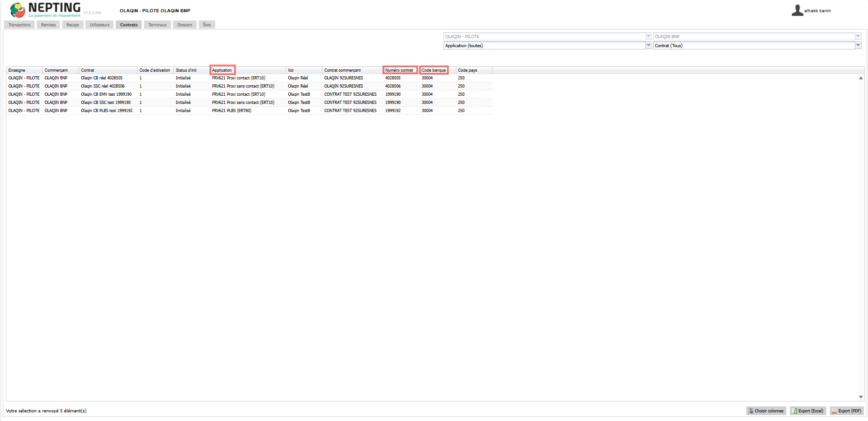Switch to the Remises tab
The image size is (868, 421).
pyautogui.click(x=49, y=25)
